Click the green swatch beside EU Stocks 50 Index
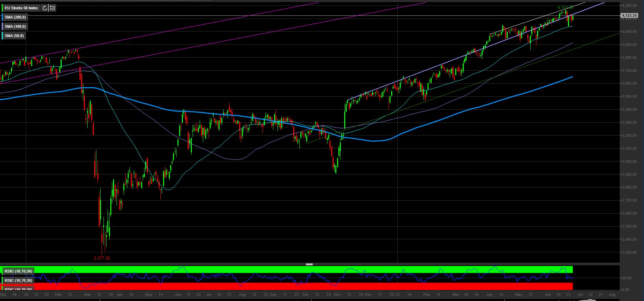Image resolution: width=644 pixels, height=301 pixels. (x=2, y=8)
